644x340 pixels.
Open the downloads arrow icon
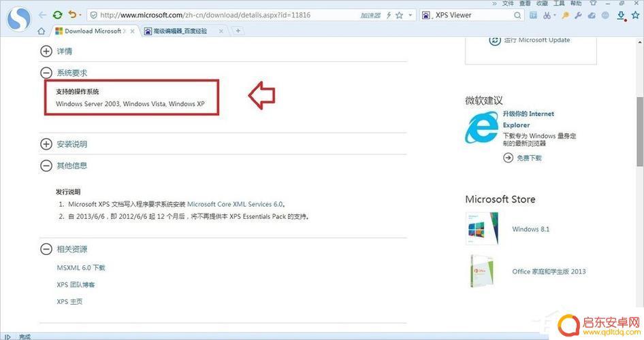[x=621, y=16]
